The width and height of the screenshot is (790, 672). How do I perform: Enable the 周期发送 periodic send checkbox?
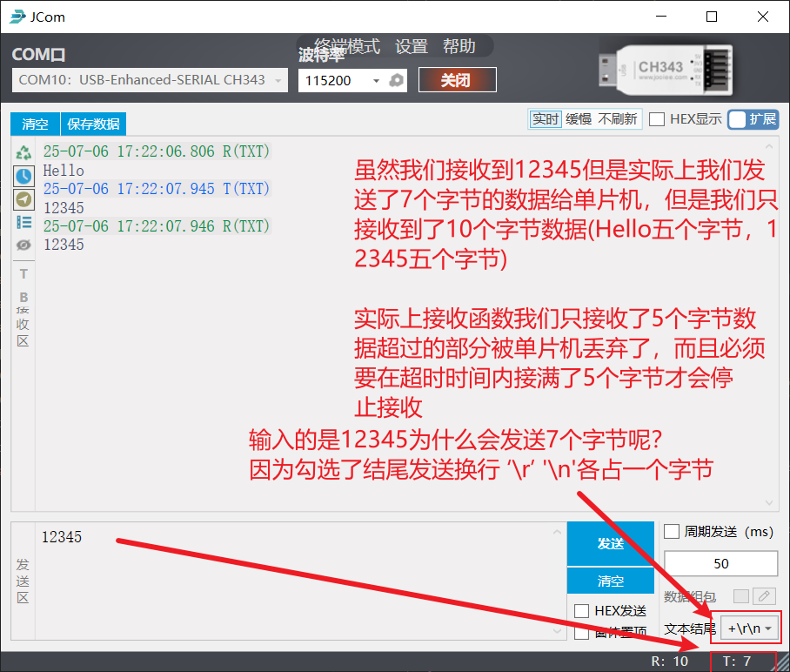coord(672,532)
